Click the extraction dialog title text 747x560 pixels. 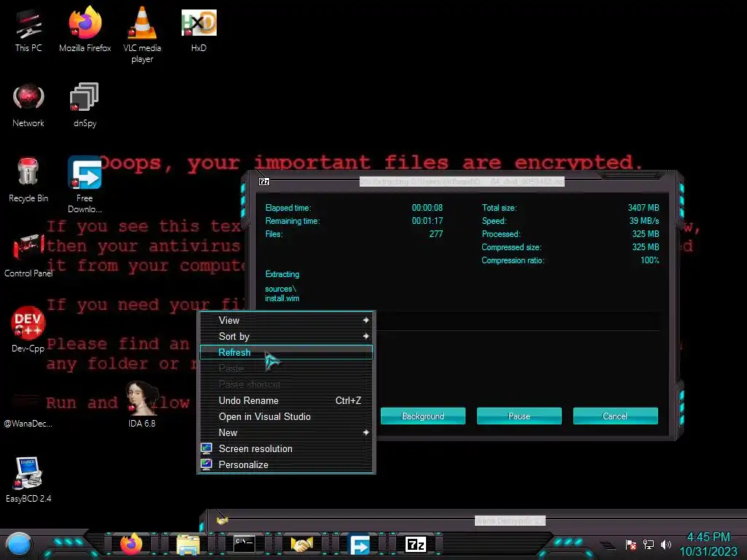coord(462,182)
